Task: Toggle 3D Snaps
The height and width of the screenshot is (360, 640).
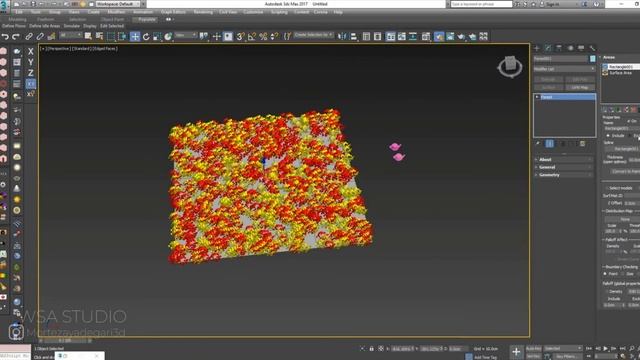Action: 240,37
